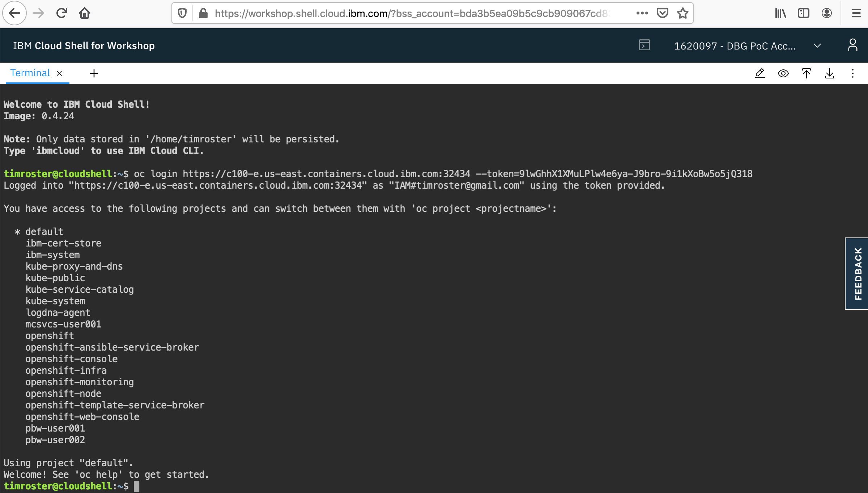Viewport: 868px width, 493px height.
Task: Open tracking protection shield icon
Action: [182, 13]
